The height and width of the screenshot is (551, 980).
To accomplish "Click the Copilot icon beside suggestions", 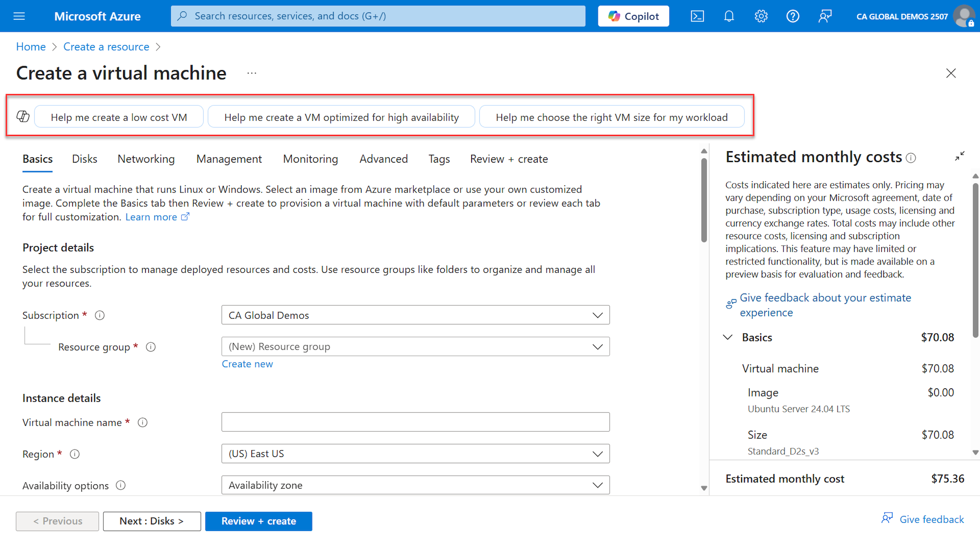I will coord(23,116).
